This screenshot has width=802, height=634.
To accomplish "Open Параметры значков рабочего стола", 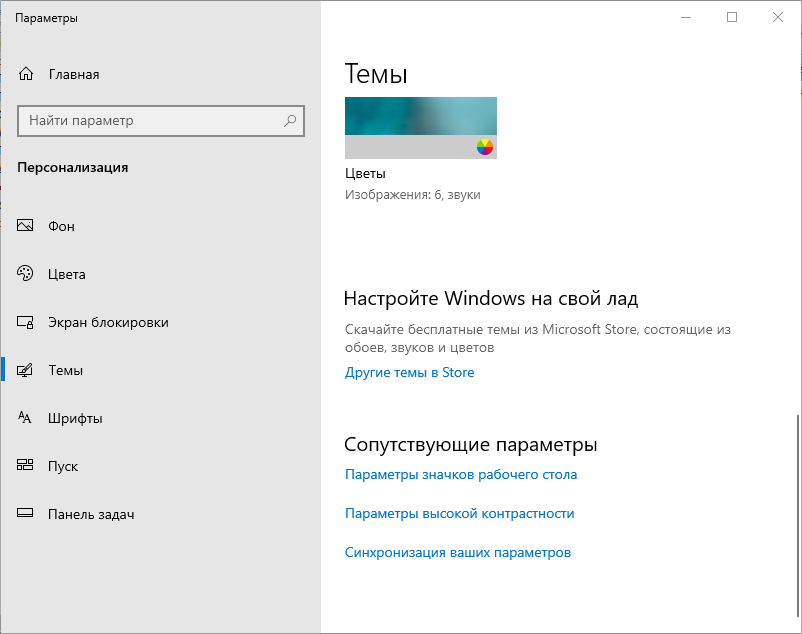I will (461, 474).
